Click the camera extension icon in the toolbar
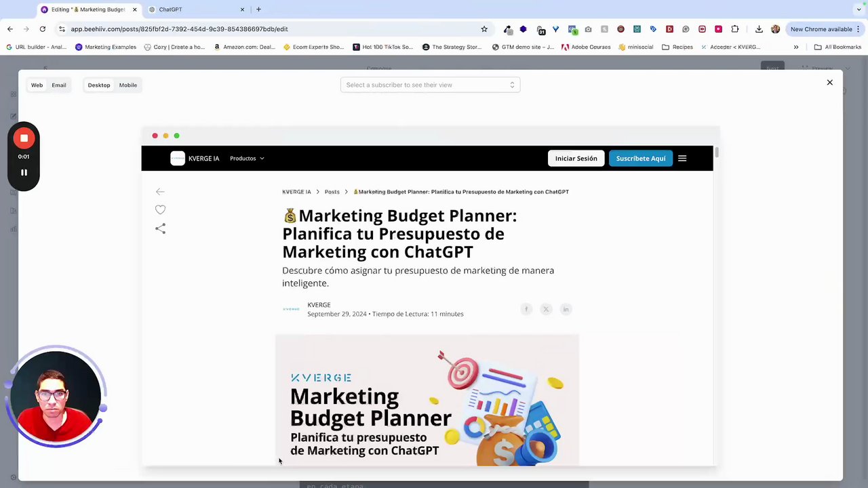The image size is (868, 488). pyautogui.click(x=588, y=29)
